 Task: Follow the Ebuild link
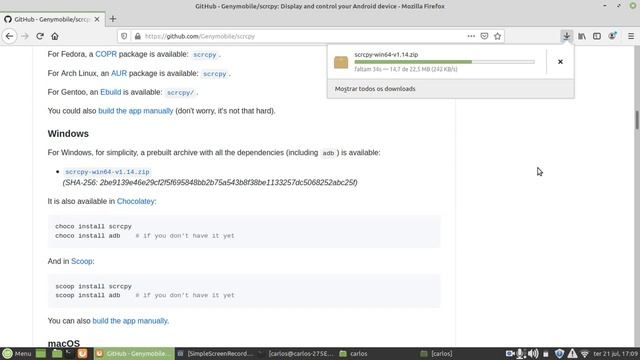tap(111, 92)
